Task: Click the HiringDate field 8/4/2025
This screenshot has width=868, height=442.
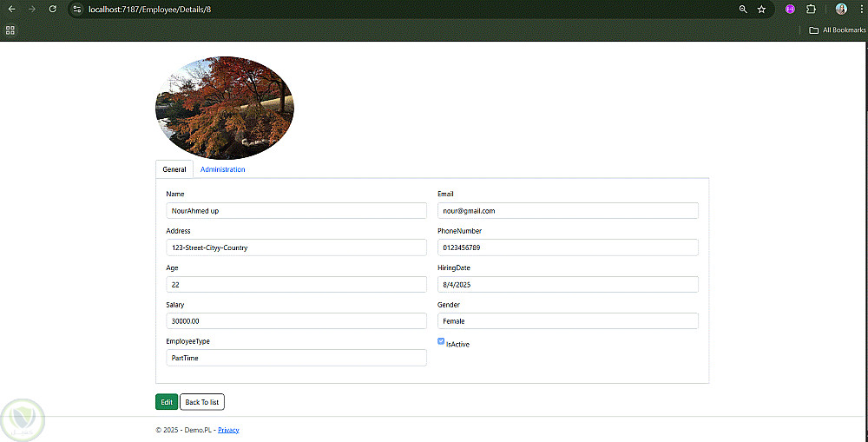Action: pos(568,285)
